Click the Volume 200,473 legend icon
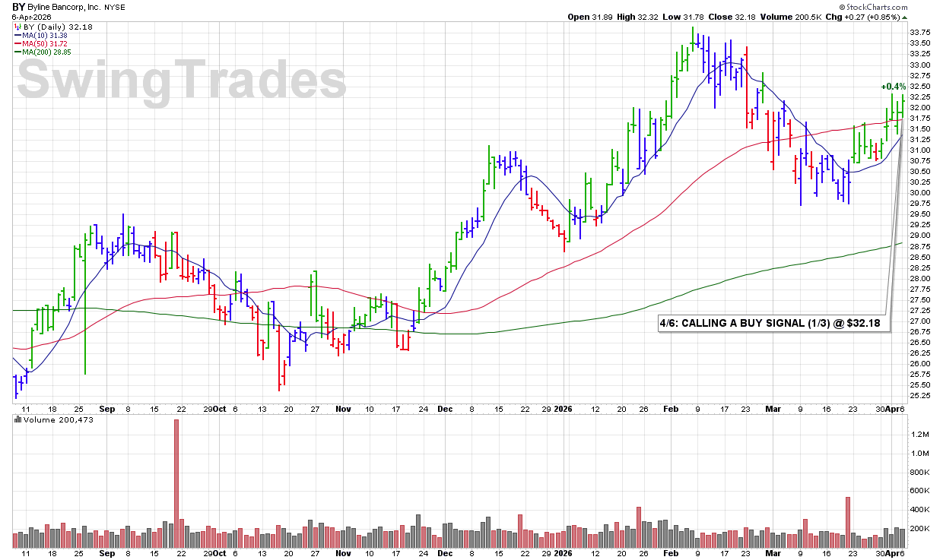943x560 pixels. (17, 421)
